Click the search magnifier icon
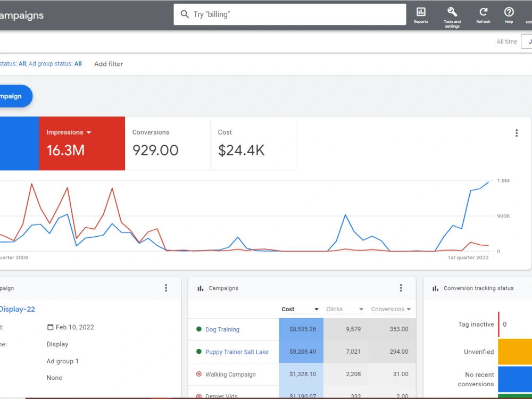The image size is (532, 399). point(185,14)
